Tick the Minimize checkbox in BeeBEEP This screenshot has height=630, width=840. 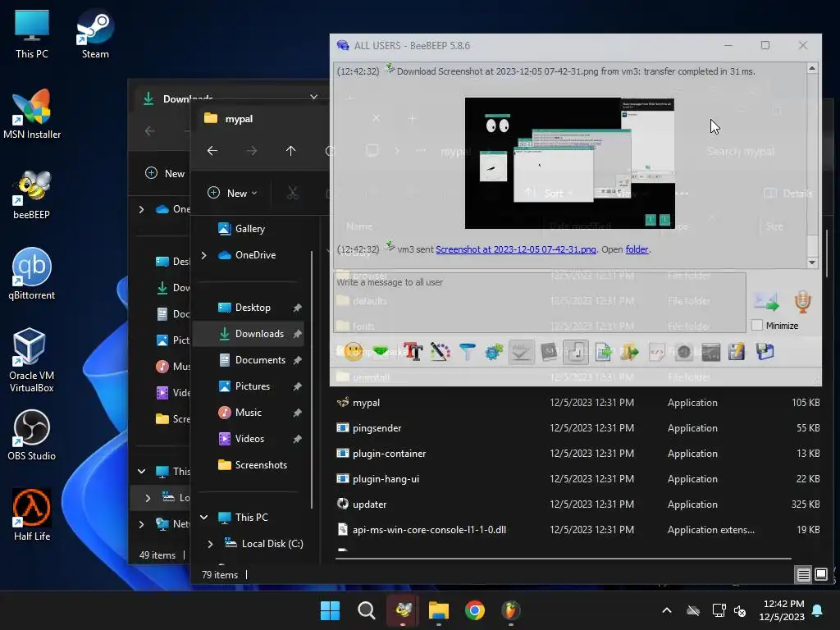click(x=757, y=325)
